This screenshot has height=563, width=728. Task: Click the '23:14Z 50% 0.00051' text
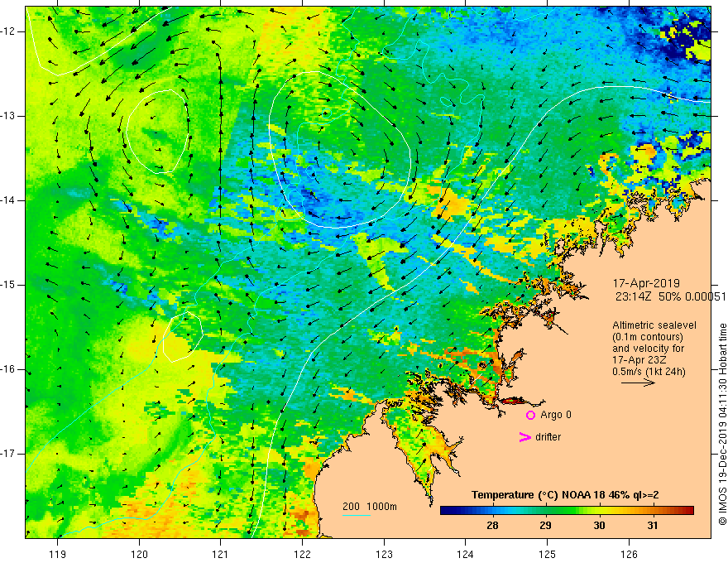click(671, 296)
